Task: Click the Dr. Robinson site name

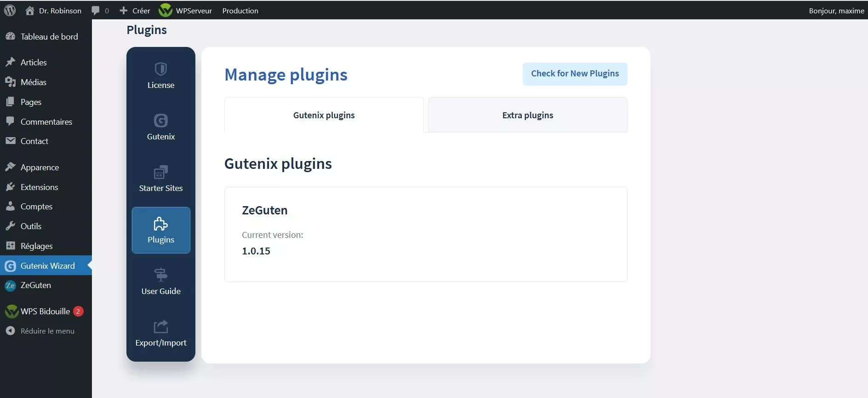Action: click(60, 11)
